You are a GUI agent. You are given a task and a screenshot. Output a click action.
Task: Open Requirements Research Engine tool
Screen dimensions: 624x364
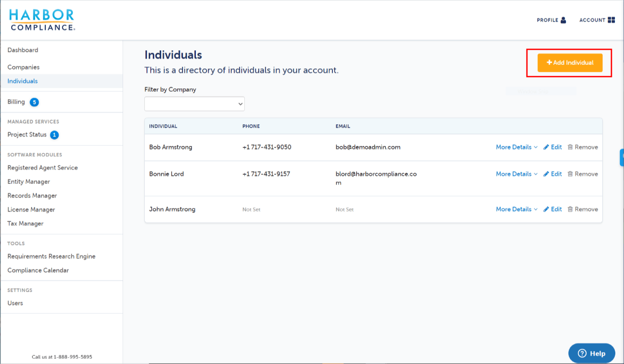click(x=51, y=256)
